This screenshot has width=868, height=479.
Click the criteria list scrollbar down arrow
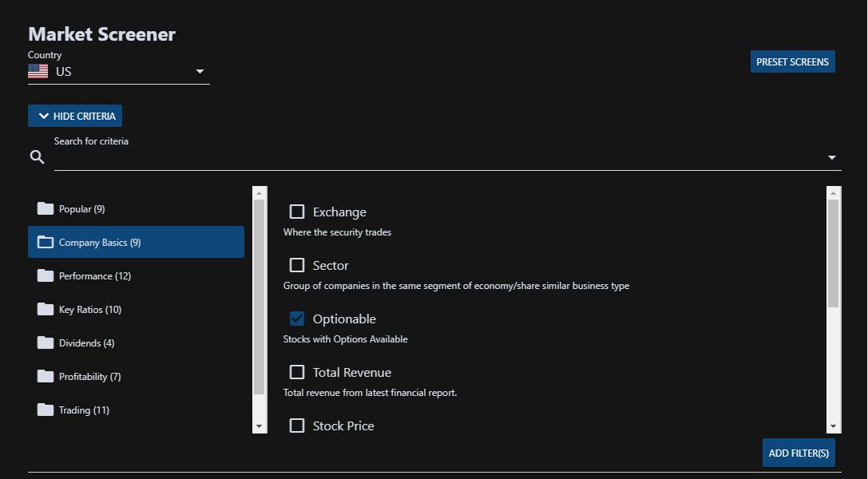[x=834, y=426]
